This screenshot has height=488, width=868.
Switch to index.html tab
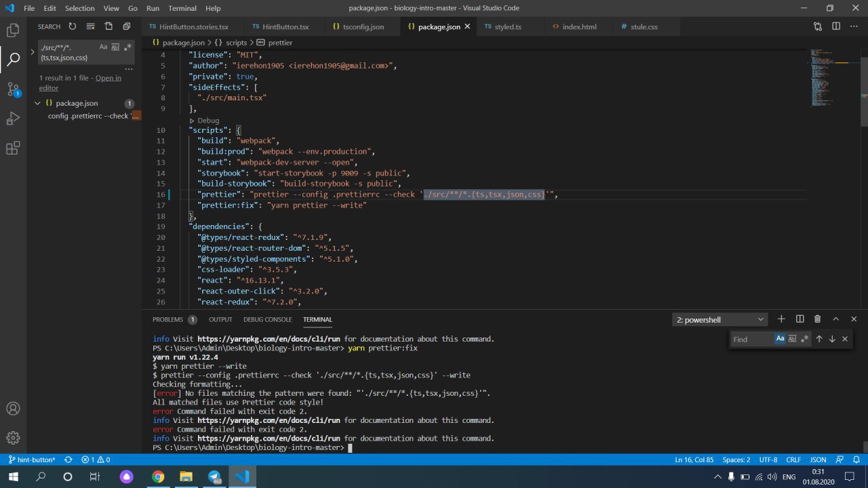(579, 26)
